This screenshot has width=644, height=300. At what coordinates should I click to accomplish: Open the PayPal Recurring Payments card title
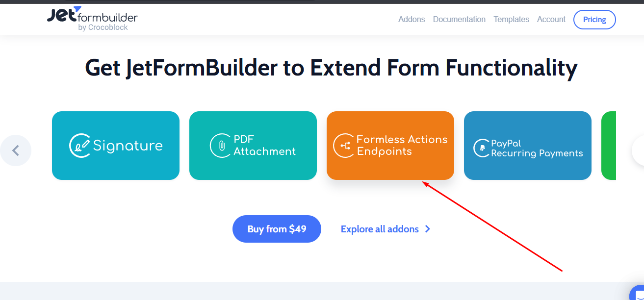(x=537, y=149)
